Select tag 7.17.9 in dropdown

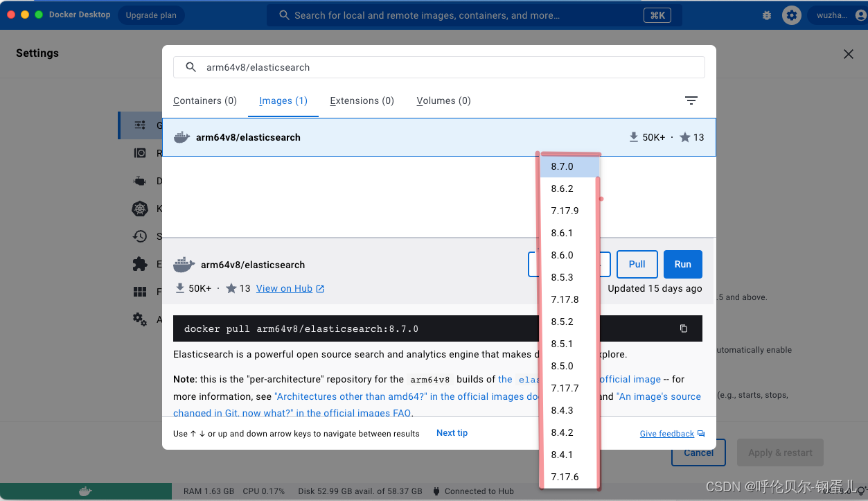(569, 211)
